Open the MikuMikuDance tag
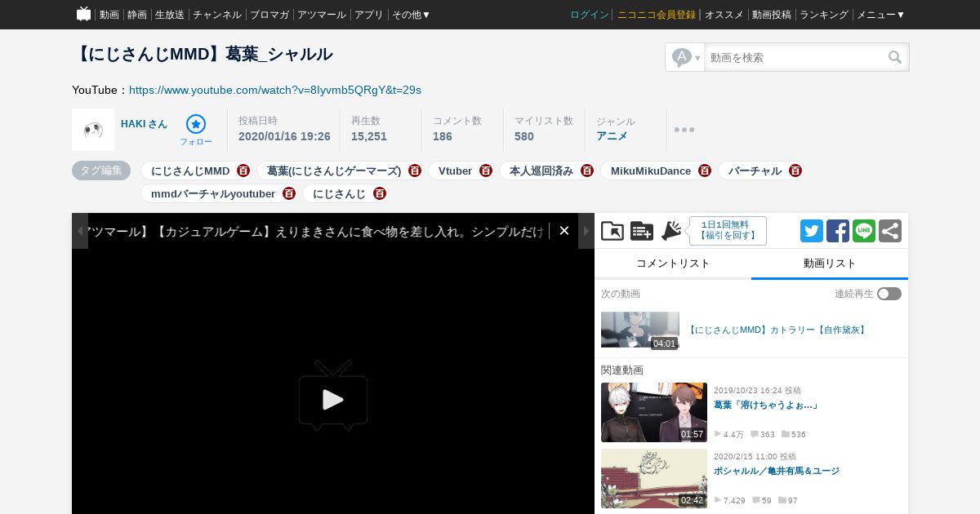The image size is (980, 514). 651,171
